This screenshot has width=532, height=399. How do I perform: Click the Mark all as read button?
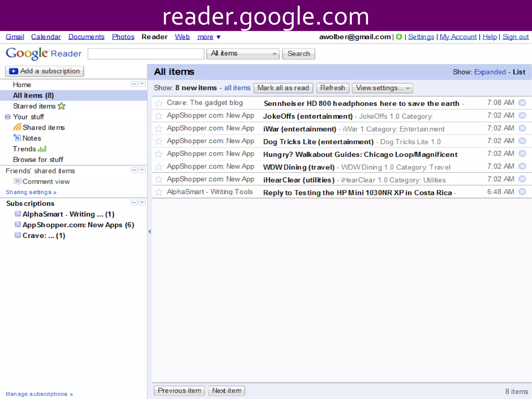(x=283, y=88)
